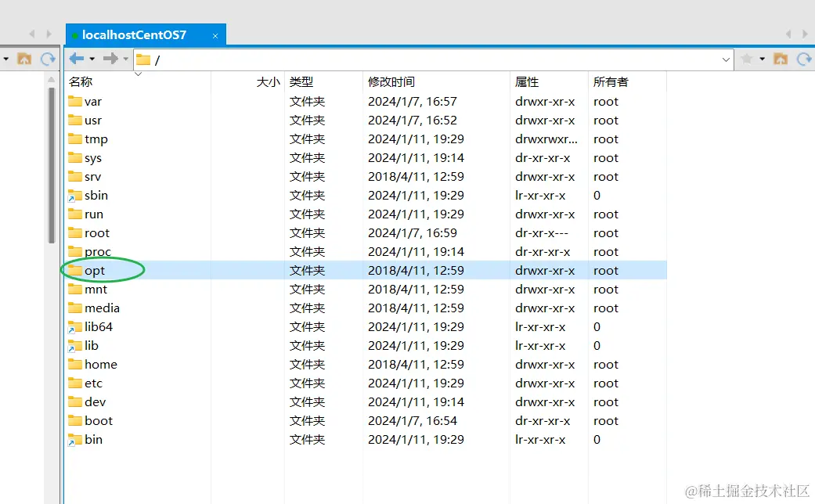Select the root folder icon

75,232
